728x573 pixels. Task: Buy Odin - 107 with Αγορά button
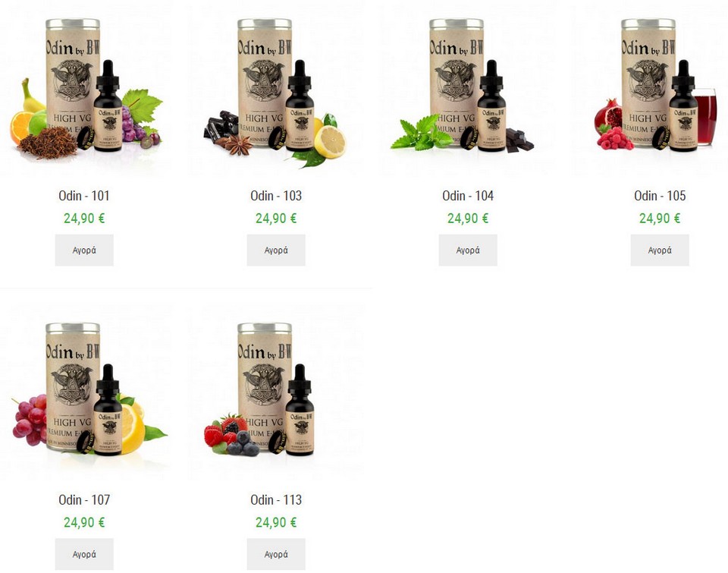[x=84, y=555]
